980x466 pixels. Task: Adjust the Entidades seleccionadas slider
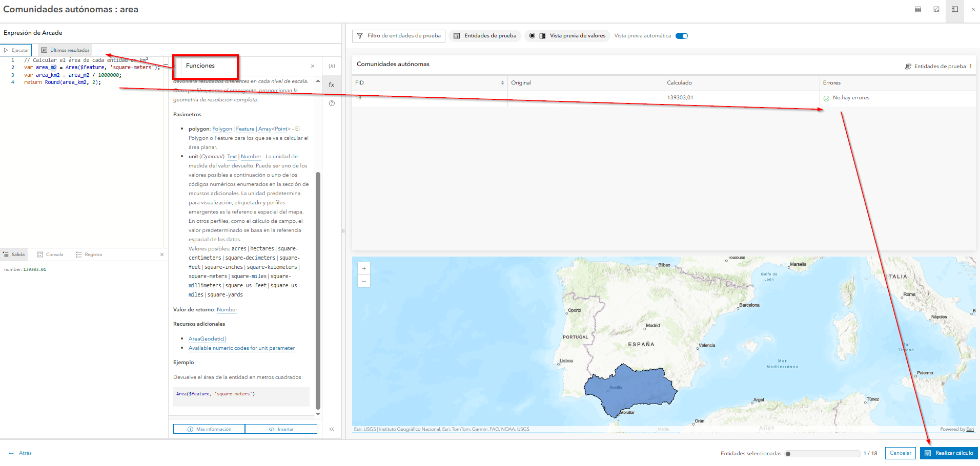pos(788,454)
